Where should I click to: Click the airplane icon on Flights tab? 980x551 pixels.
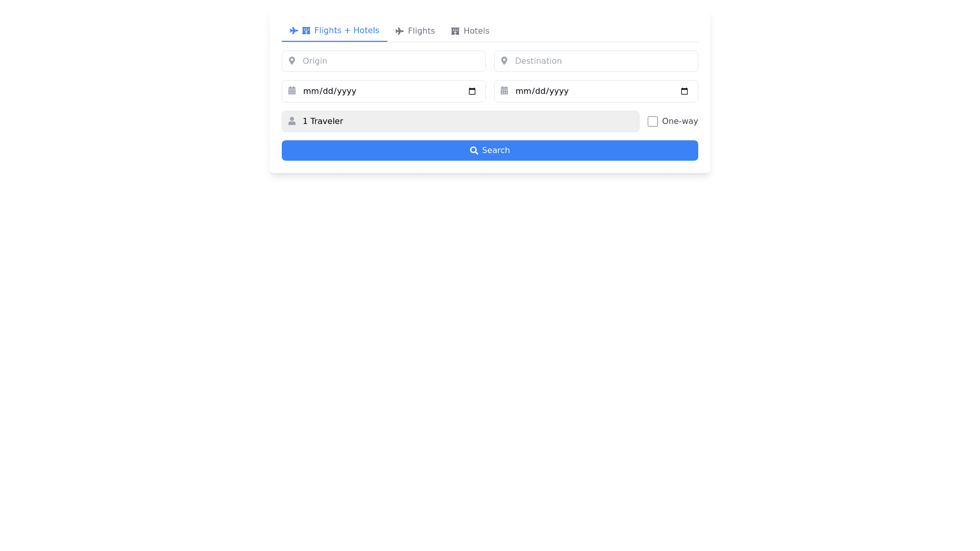pos(399,31)
